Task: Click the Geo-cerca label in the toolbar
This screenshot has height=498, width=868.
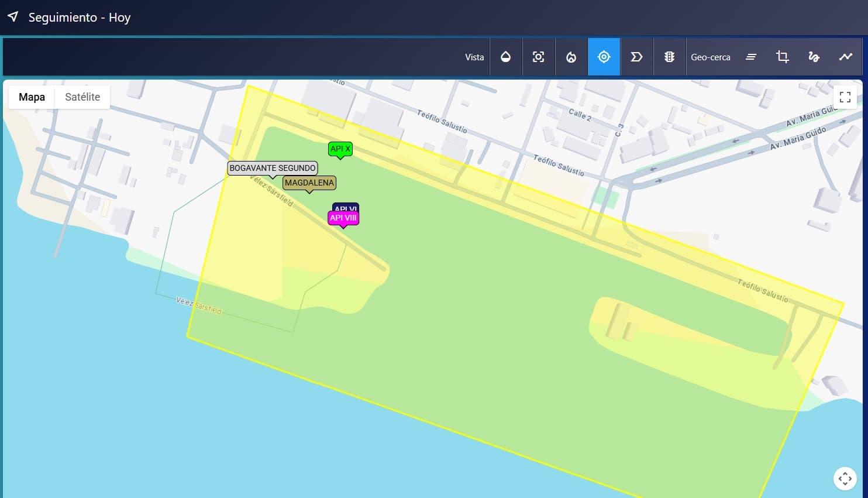Action: click(711, 57)
